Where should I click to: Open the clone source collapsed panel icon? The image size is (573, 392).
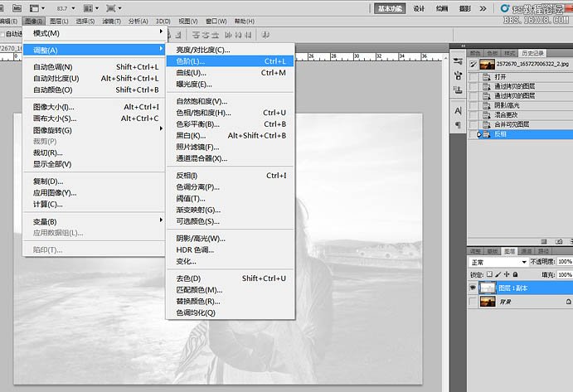click(458, 75)
